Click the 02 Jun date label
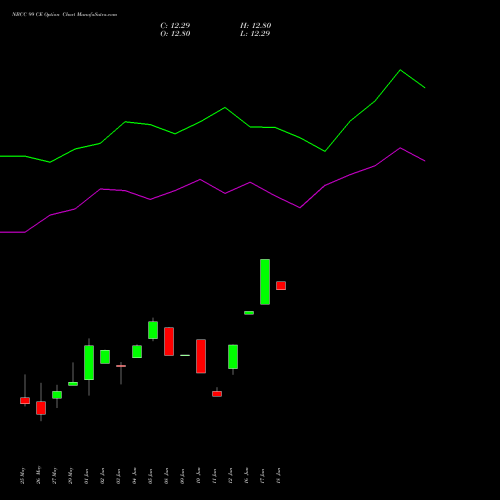 pos(102,476)
